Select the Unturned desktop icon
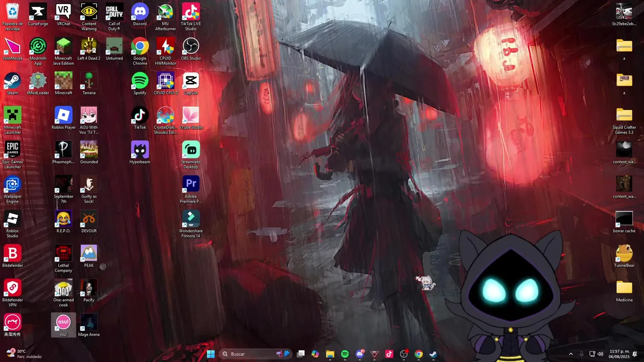The height and width of the screenshot is (362, 644). [114, 49]
